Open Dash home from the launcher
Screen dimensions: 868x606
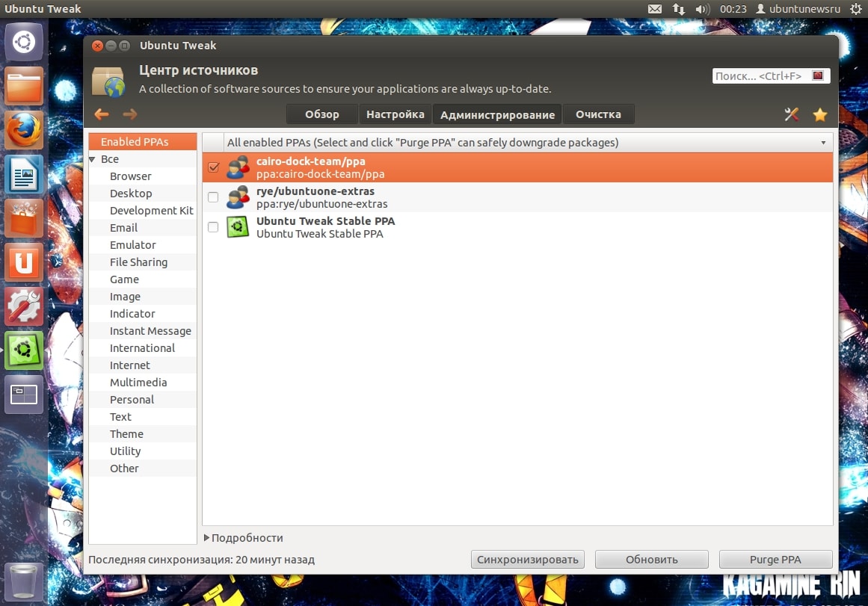pyautogui.click(x=24, y=42)
